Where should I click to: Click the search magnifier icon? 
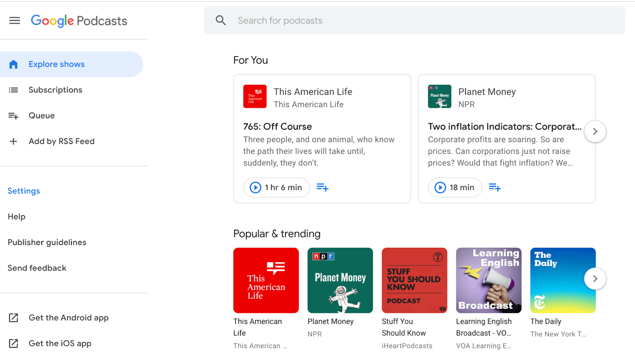point(221,20)
